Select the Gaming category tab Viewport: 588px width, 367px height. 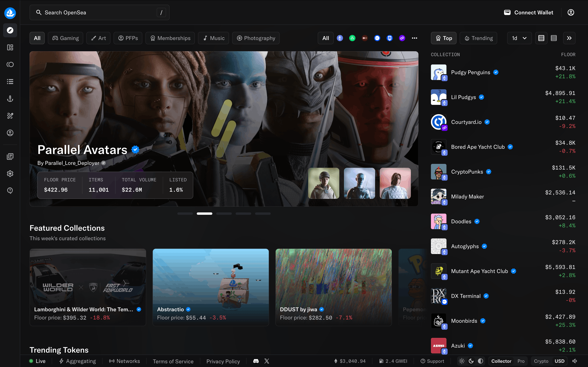tap(66, 38)
